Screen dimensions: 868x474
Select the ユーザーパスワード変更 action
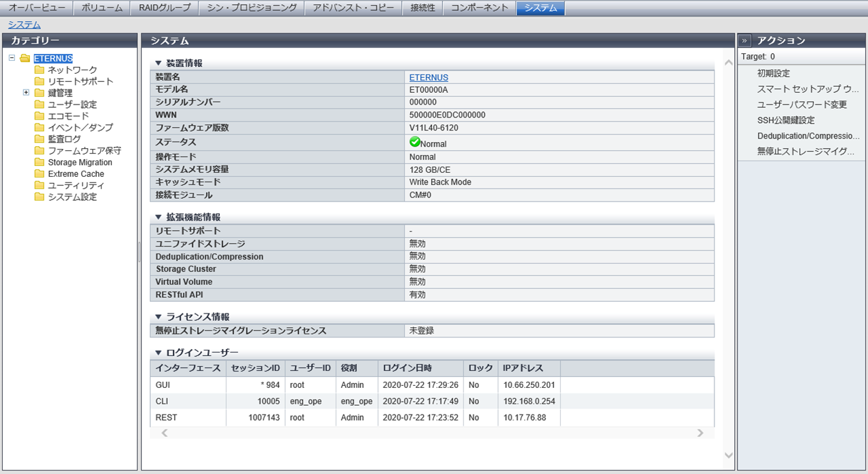802,104
